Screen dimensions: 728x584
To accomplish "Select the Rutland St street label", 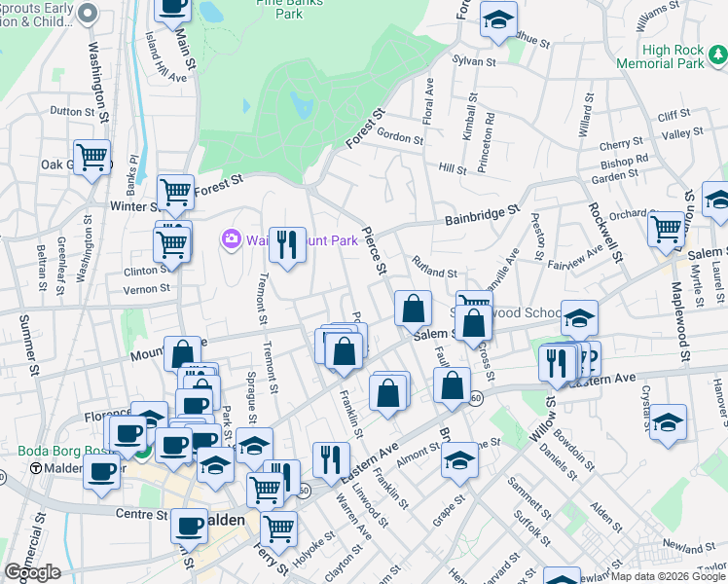I will pyautogui.click(x=435, y=268).
